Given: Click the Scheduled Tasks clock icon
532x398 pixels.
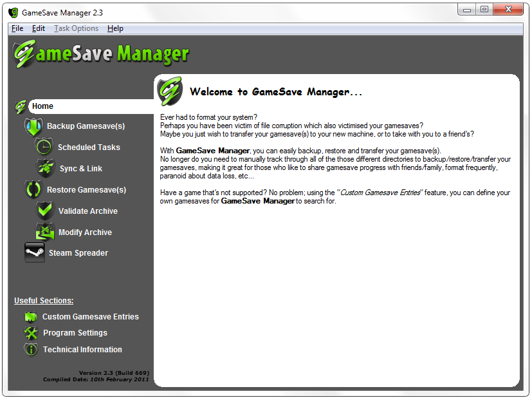Looking at the screenshot, I should click(x=44, y=147).
